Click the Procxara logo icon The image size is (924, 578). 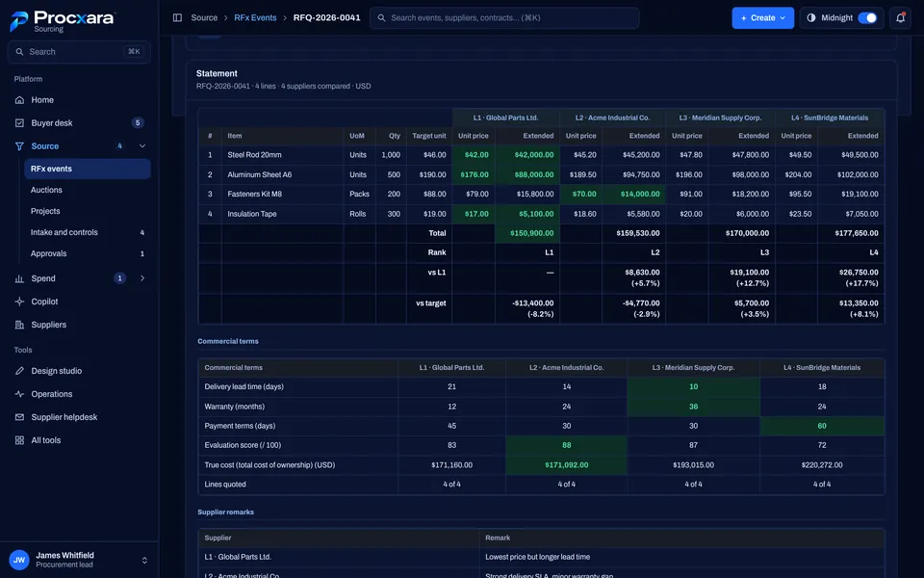point(19,21)
